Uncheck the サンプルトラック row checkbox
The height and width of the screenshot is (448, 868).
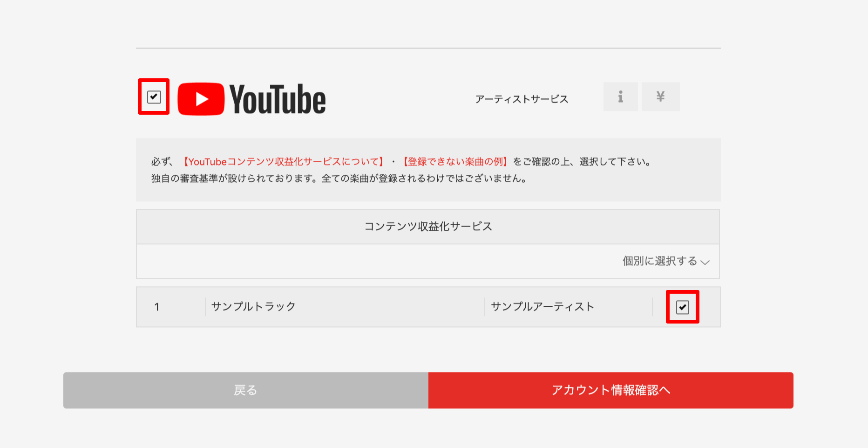(x=682, y=307)
